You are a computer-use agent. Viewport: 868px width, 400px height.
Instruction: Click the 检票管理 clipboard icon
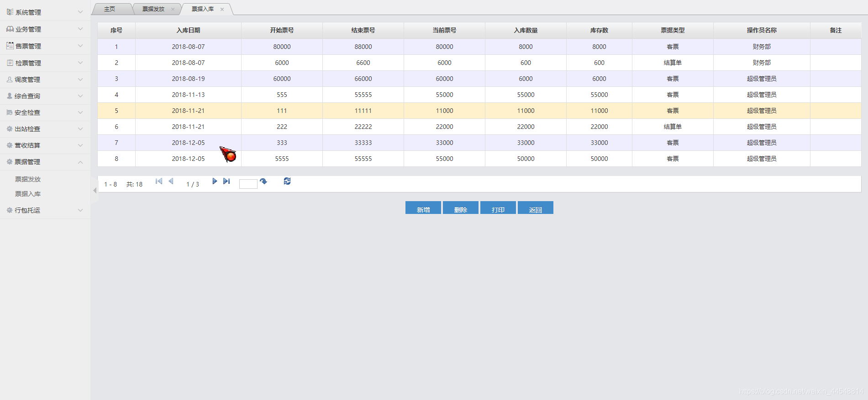[10, 63]
